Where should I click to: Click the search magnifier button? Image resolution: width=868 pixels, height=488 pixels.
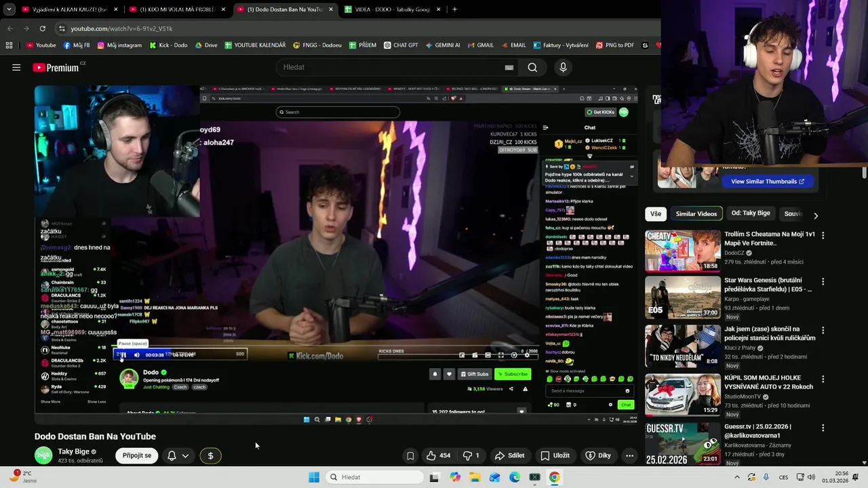pyautogui.click(x=532, y=67)
